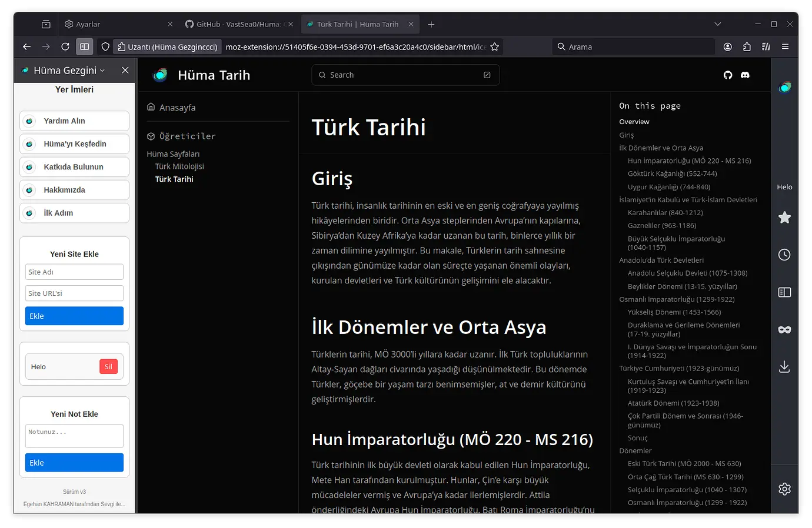Bookmark this page with the star icon
Image resolution: width=812 pixels, height=528 pixels.
(495, 46)
